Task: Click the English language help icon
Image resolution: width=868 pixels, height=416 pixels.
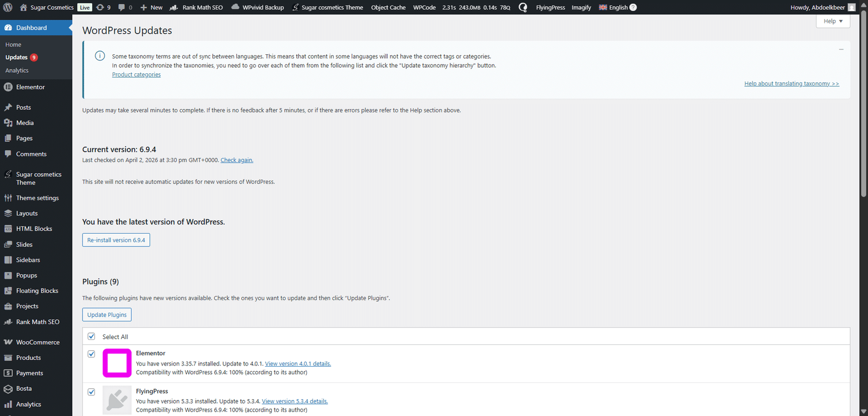Action: tap(633, 8)
